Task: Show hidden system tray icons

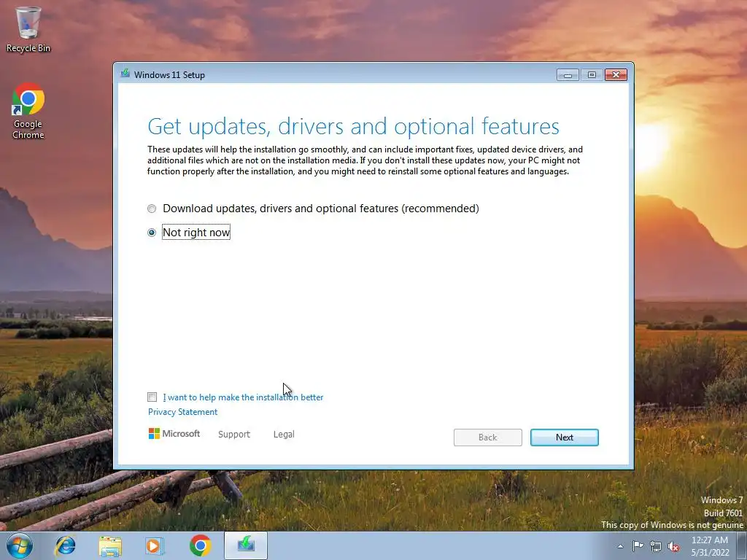Action: point(620,546)
